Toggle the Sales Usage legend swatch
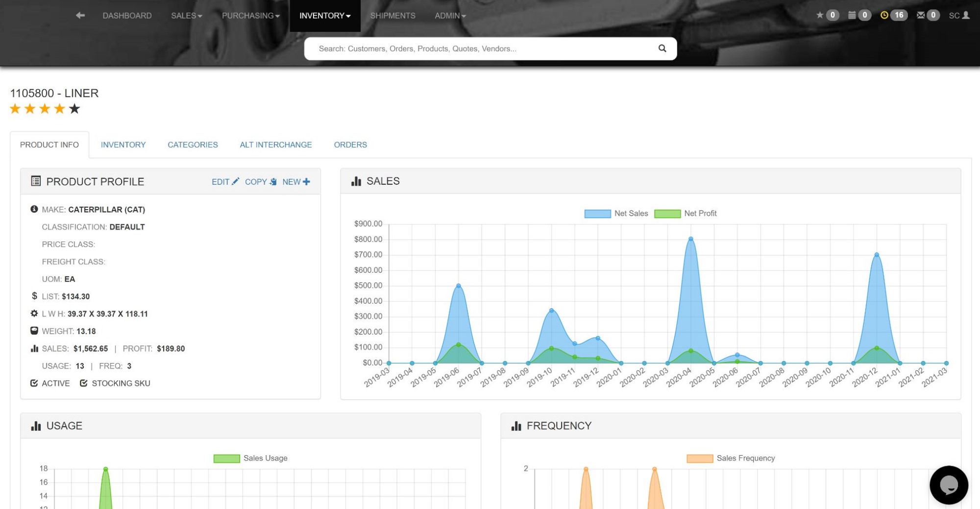 (x=226, y=459)
